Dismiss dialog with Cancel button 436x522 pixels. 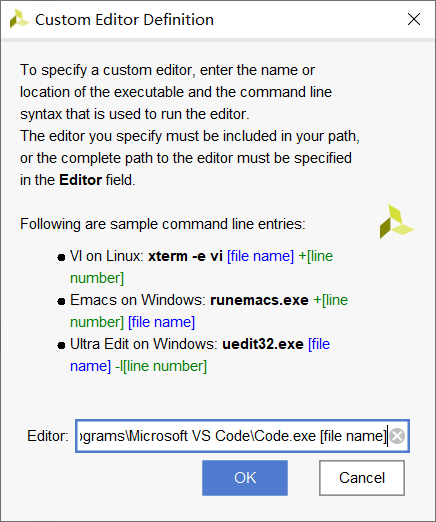click(362, 478)
